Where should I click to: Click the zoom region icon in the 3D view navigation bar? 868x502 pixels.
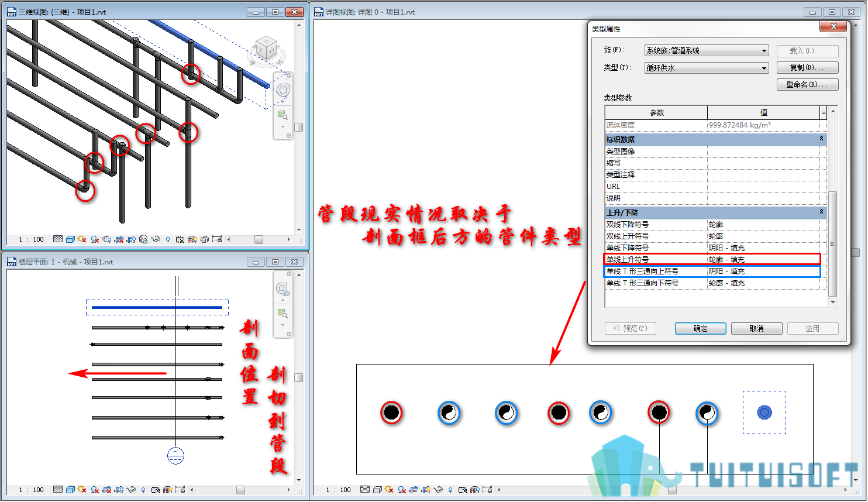pyautogui.click(x=283, y=115)
